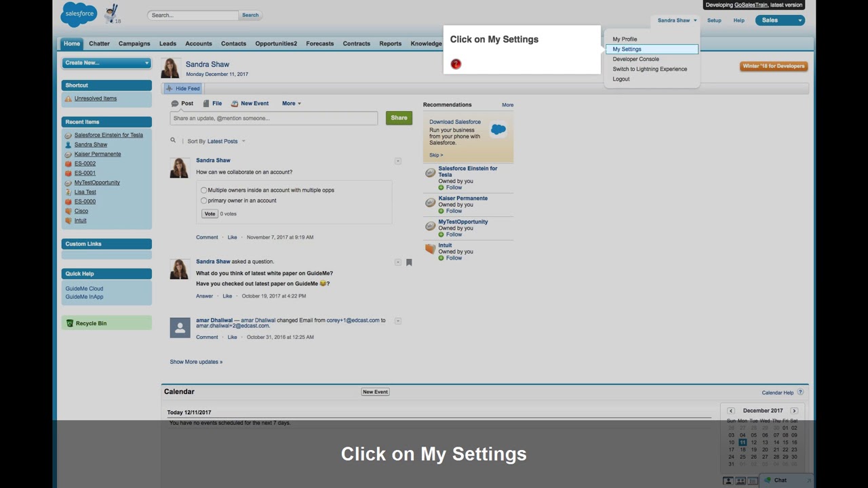Click the ES-0002 record icon in Recent Items
The image size is (868, 488).
tap(68, 163)
